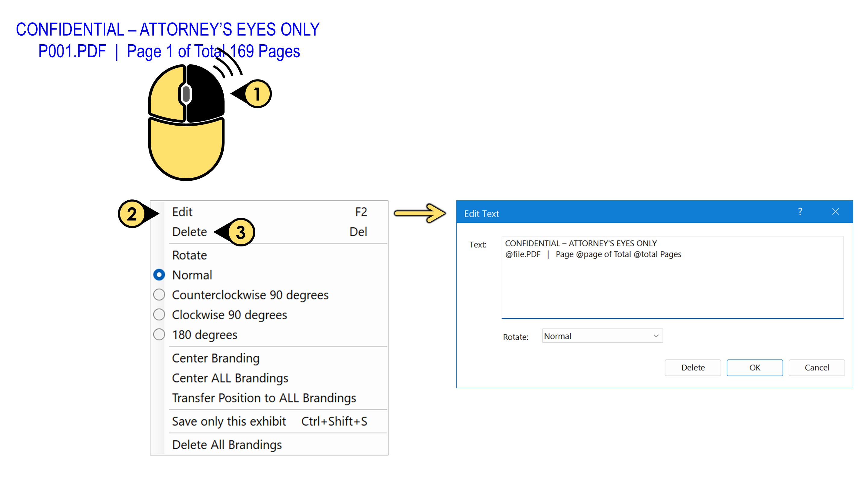Select Center ALL Brandings menu entry
Screen dimensions: 868x488
230,378
